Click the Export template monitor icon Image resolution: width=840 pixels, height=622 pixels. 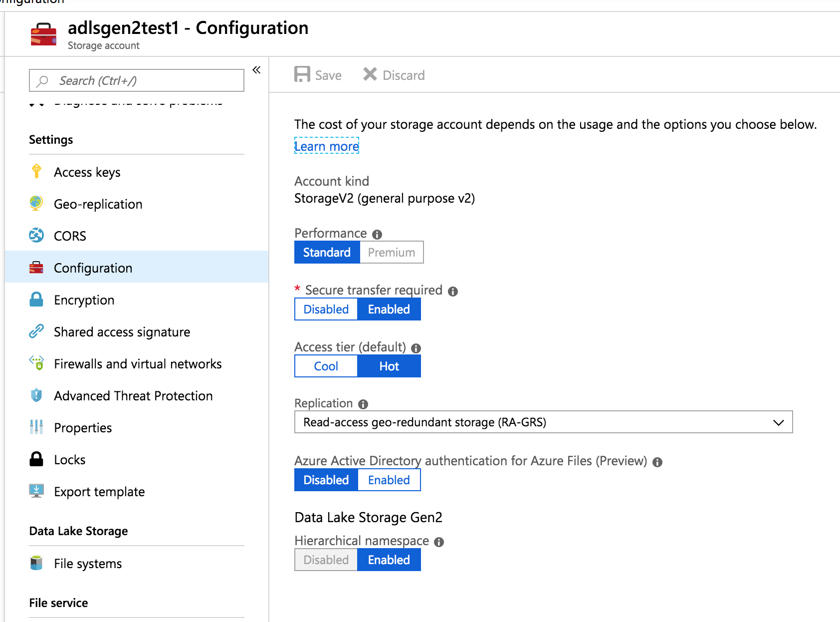36,491
